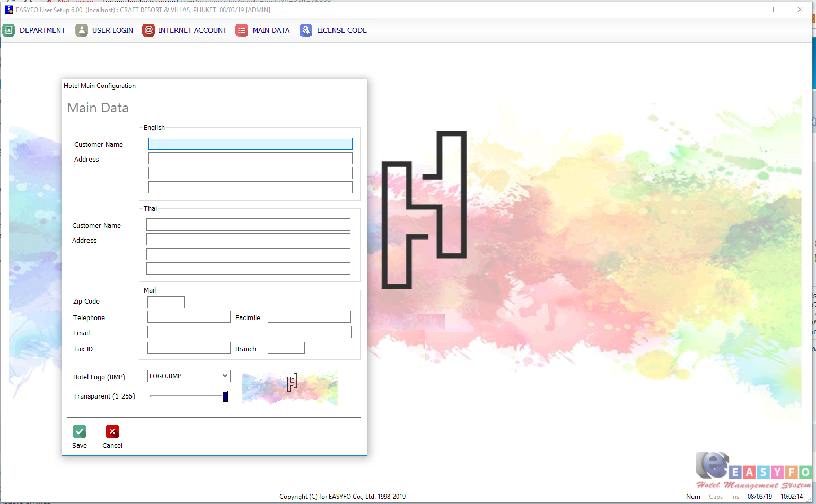Click the 'Main Data' heading text
Viewport: 816px width, 504px height.
point(98,108)
